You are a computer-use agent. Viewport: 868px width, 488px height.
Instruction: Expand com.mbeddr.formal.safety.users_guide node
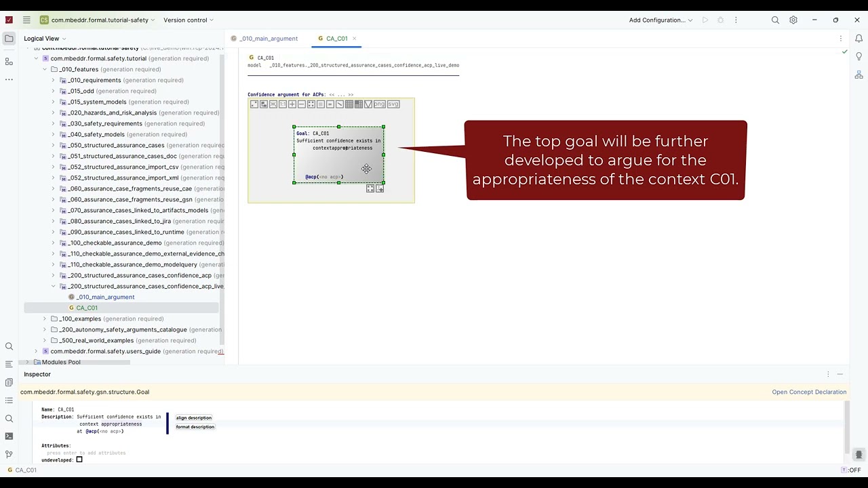click(x=36, y=351)
